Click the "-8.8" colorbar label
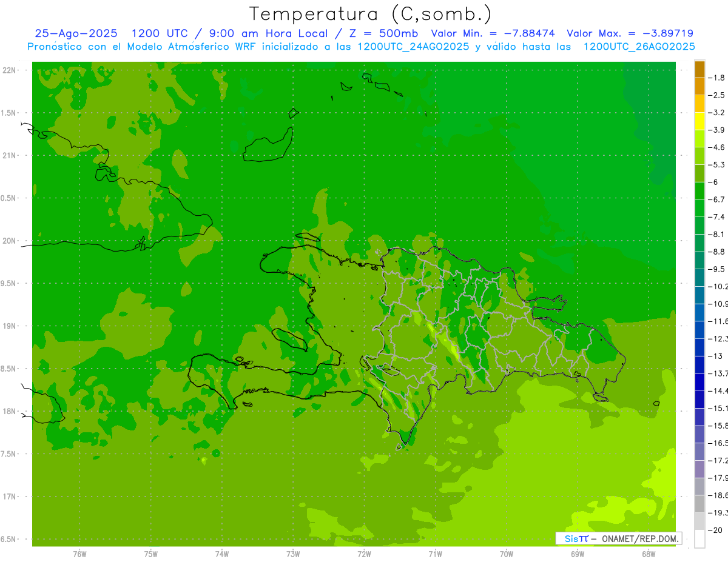 (717, 252)
